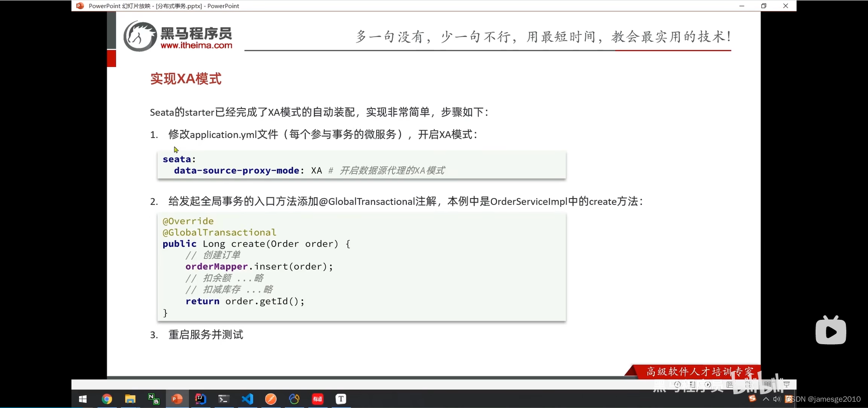Click the PowerPoint logo in title bar
868x408 pixels.
80,6
